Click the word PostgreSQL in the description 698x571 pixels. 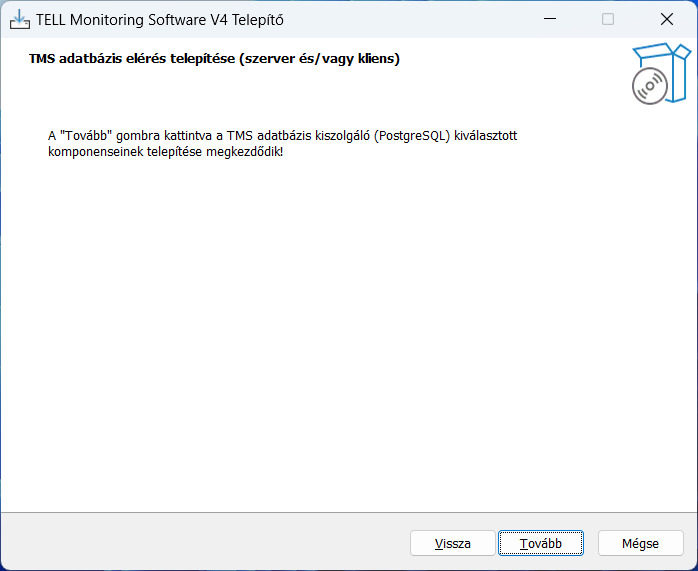(x=412, y=135)
